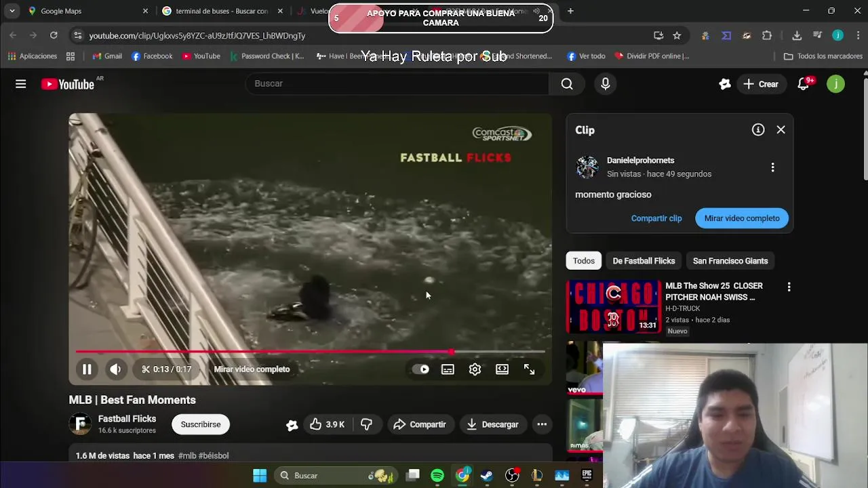
Task: Open clip info icon
Action: (758, 129)
